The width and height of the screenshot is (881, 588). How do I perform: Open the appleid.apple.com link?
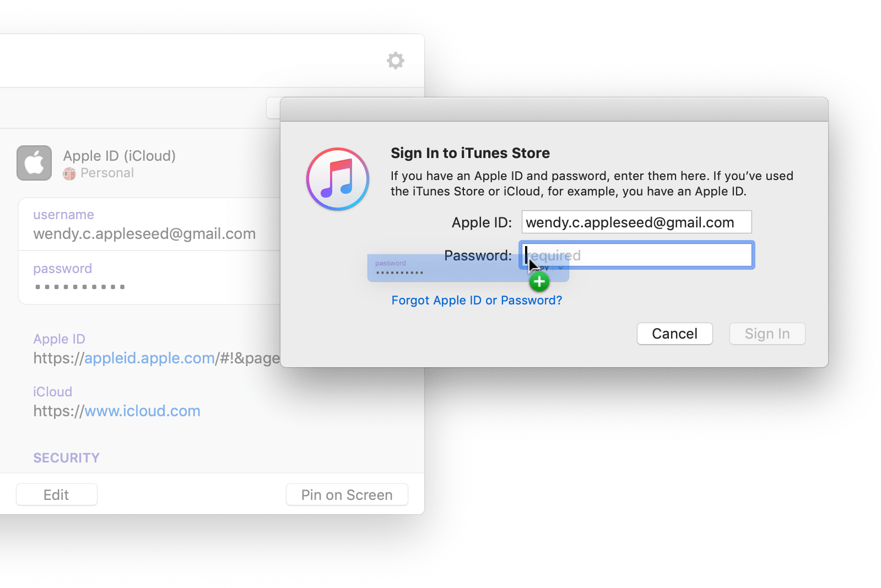149,358
